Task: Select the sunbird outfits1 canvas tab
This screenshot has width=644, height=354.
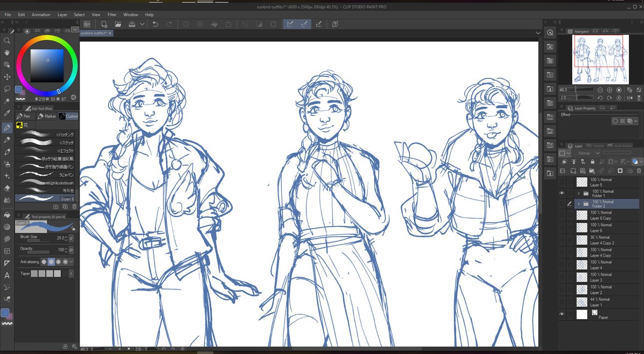Action: 97,33
